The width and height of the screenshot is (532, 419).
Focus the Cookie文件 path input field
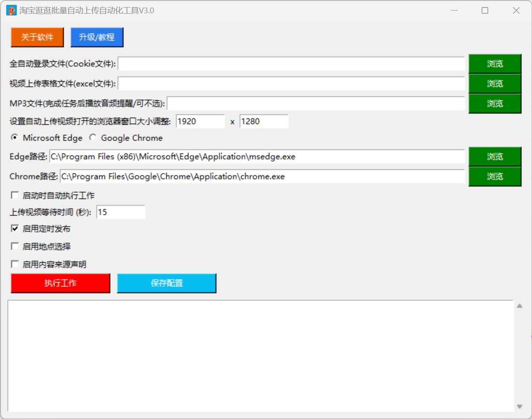pos(291,64)
